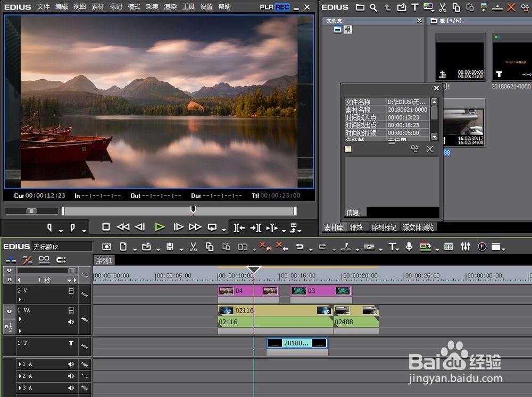Toggle ripple mode icon
This screenshot has width=532, height=397.
click(x=27, y=260)
